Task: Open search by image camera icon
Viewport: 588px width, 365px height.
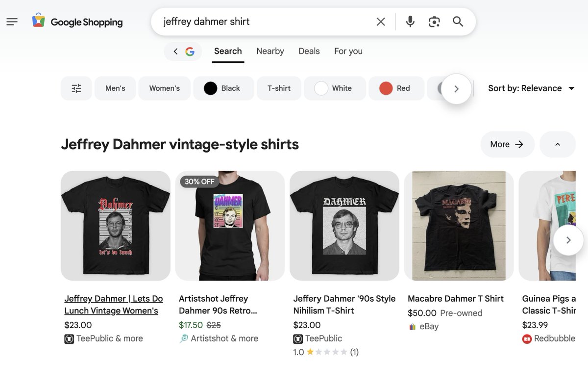Action: click(x=434, y=22)
